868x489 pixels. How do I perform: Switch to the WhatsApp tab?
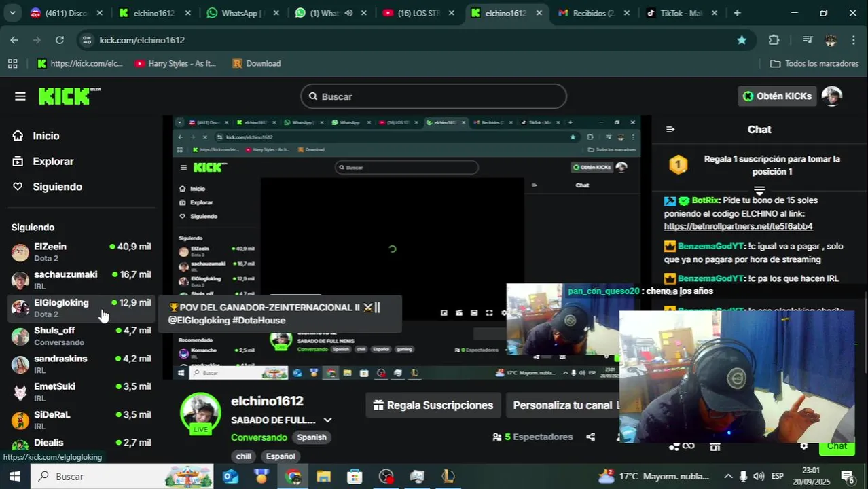click(242, 13)
